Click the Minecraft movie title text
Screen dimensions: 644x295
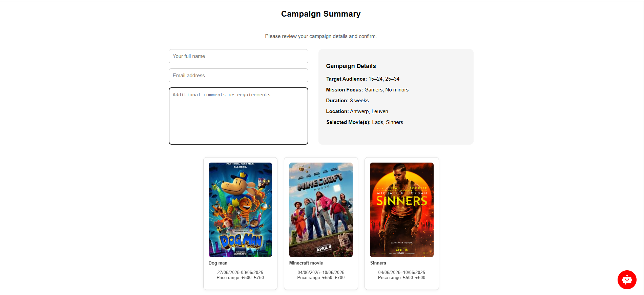[x=306, y=263]
